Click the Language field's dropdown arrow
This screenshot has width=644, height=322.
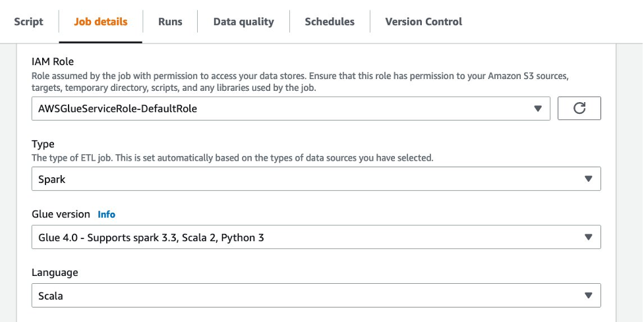click(x=588, y=296)
